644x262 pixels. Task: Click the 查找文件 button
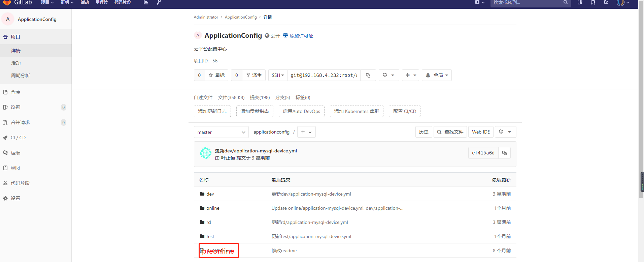(x=450, y=132)
